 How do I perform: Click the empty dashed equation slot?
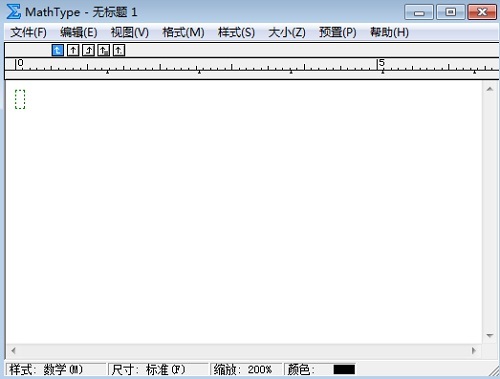20,99
